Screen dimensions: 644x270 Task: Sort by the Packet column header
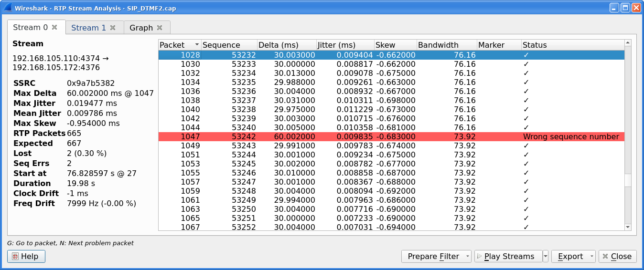tap(179, 45)
